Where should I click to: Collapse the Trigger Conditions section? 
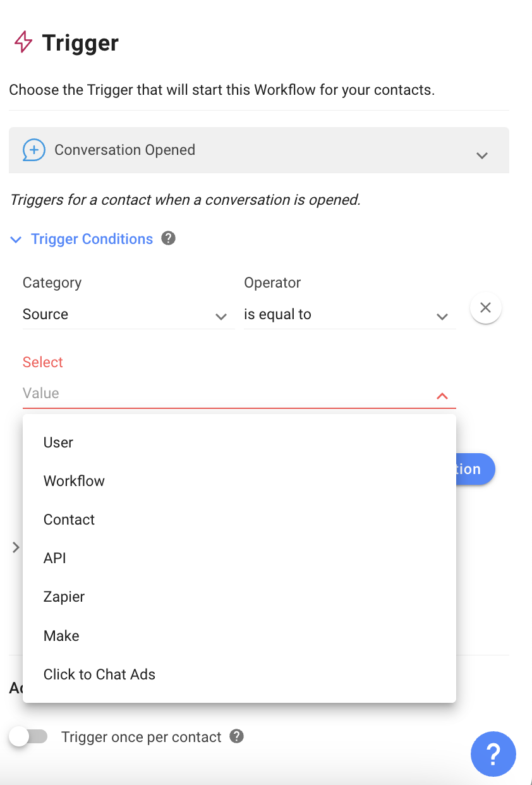point(16,239)
